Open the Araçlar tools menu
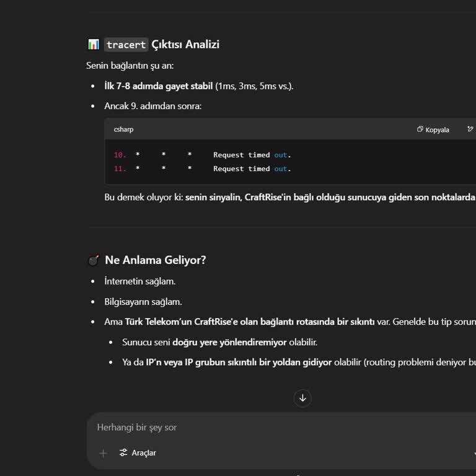This screenshot has height=476, width=476. 138,453
